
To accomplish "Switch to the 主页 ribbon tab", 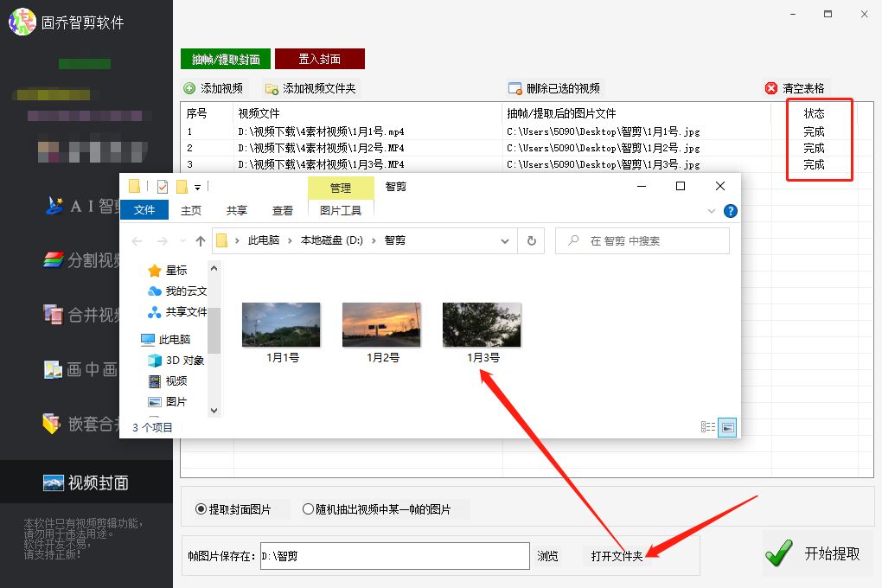I will pos(191,210).
